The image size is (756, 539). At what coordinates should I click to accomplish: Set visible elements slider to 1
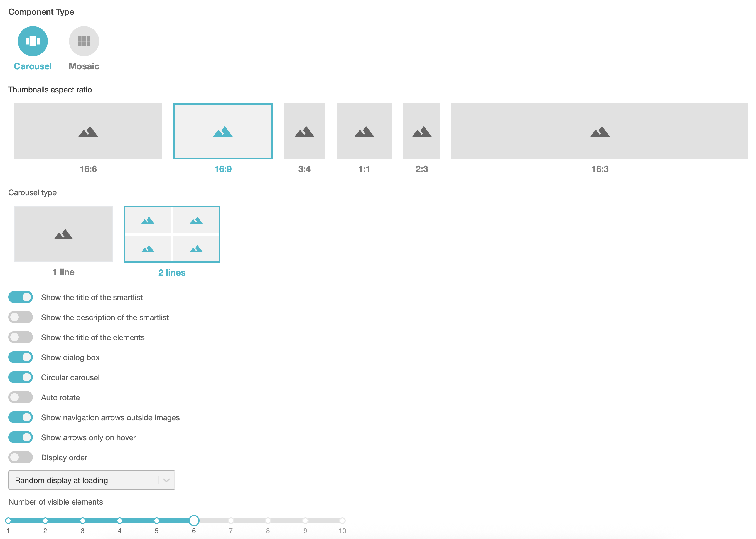tap(8, 520)
